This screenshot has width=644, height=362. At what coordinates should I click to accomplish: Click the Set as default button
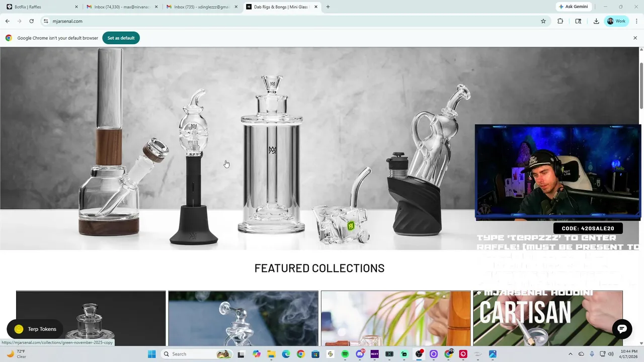(x=121, y=38)
